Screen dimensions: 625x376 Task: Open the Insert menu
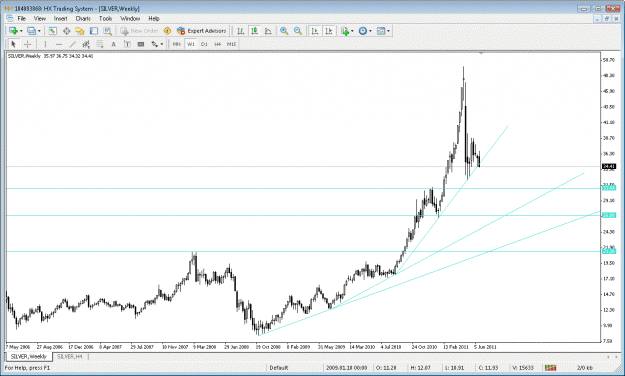click(61, 18)
